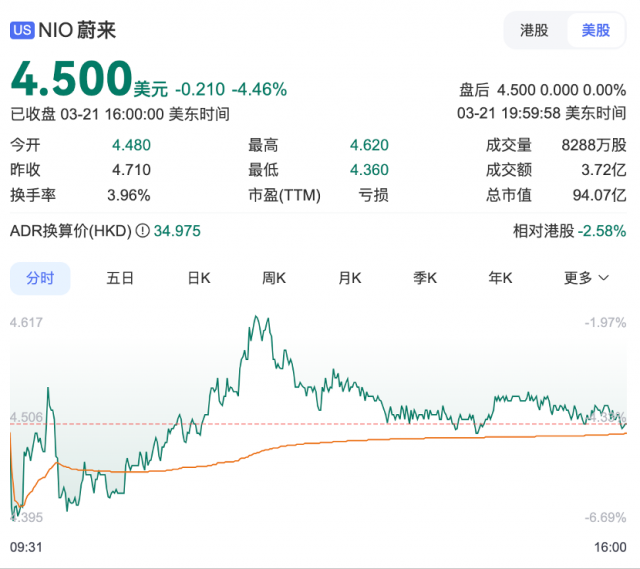Click the 总市值 94.07亿 market cap value

(x=604, y=195)
